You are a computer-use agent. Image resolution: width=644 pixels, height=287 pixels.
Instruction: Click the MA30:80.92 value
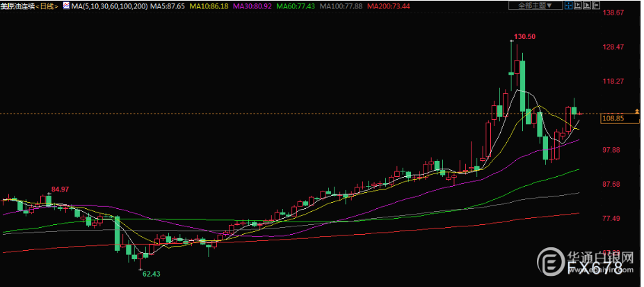tap(252, 6)
